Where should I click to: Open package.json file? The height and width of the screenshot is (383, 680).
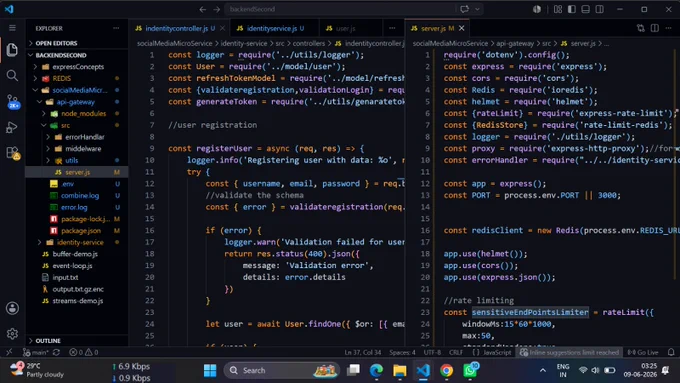(x=81, y=231)
